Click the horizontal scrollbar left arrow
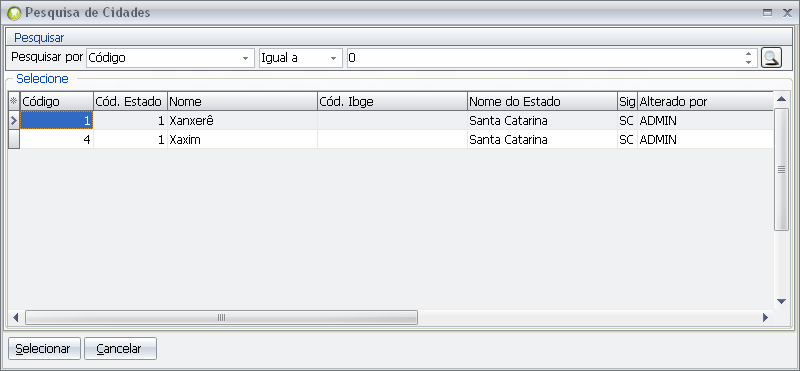The width and height of the screenshot is (800, 371). click(15, 317)
